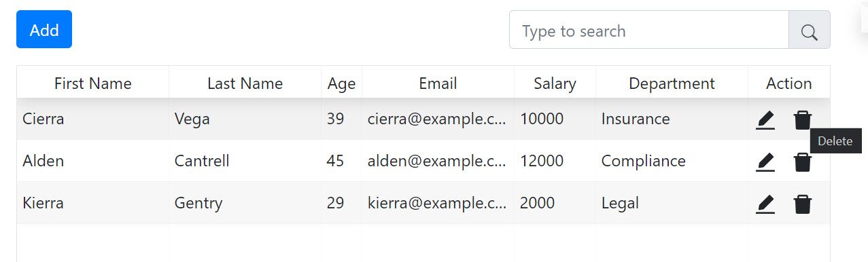Click the Department column header

(672, 83)
